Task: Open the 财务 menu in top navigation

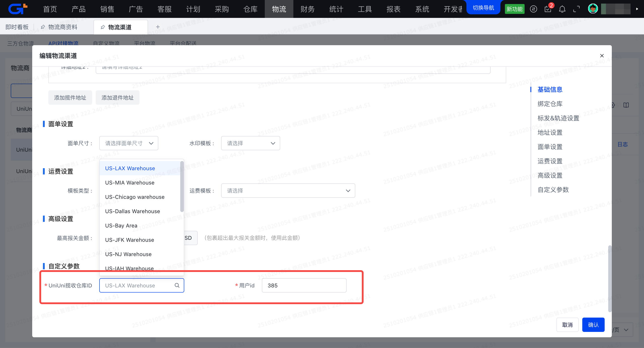Action: point(307,9)
